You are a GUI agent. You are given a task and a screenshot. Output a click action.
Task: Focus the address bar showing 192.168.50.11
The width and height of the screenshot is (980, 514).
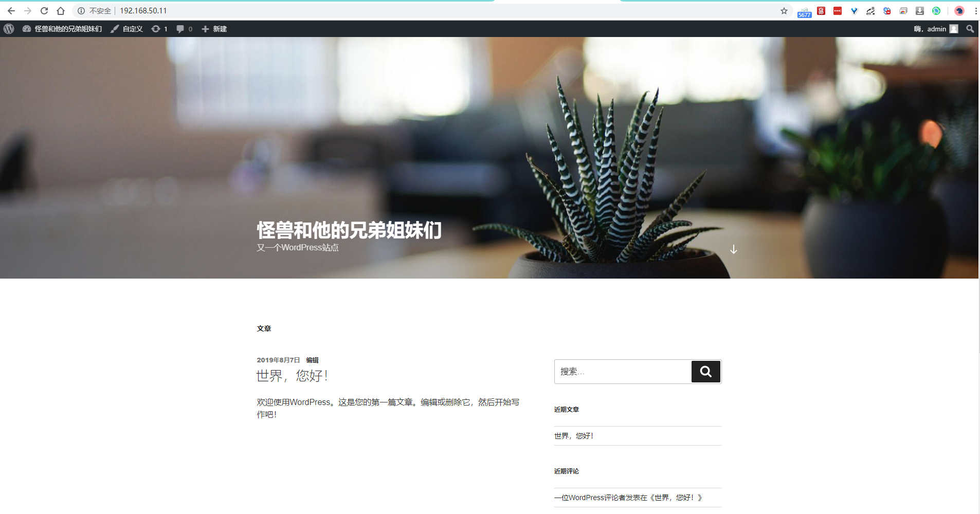pos(143,11)
